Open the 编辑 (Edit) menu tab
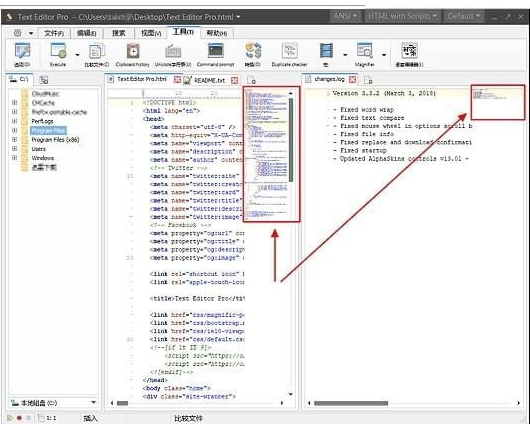This screenshot has width=530, height=424. click(87, 33)
